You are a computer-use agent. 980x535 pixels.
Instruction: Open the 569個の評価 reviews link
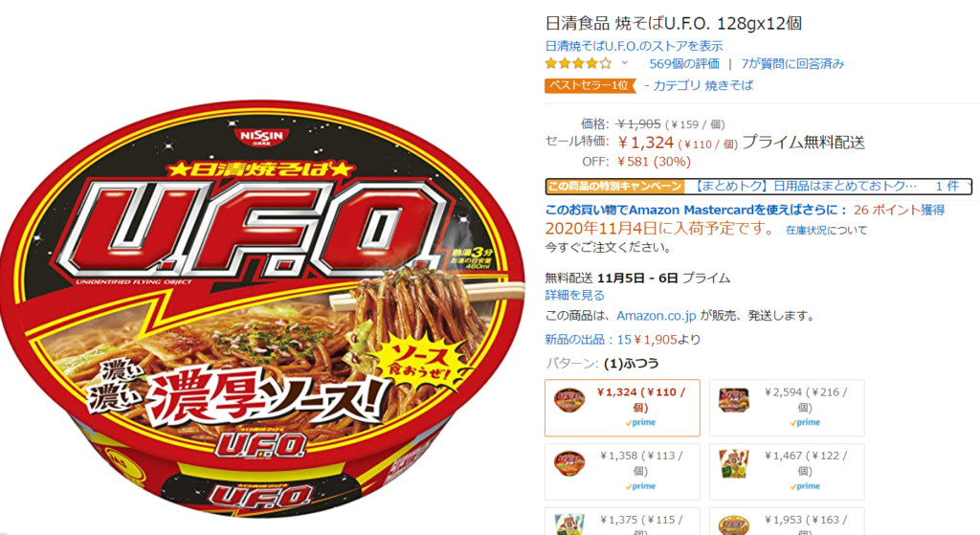684,64
